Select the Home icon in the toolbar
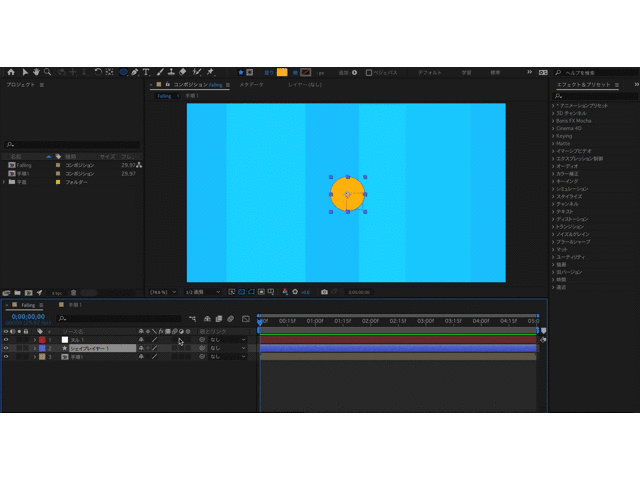 [11, 72]
